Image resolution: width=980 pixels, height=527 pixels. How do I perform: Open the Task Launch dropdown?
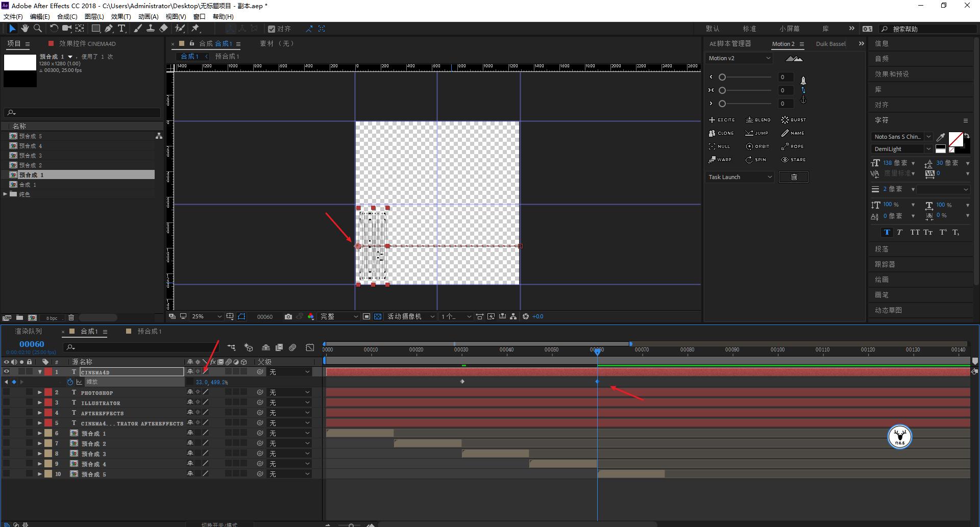tap(740, 177)
